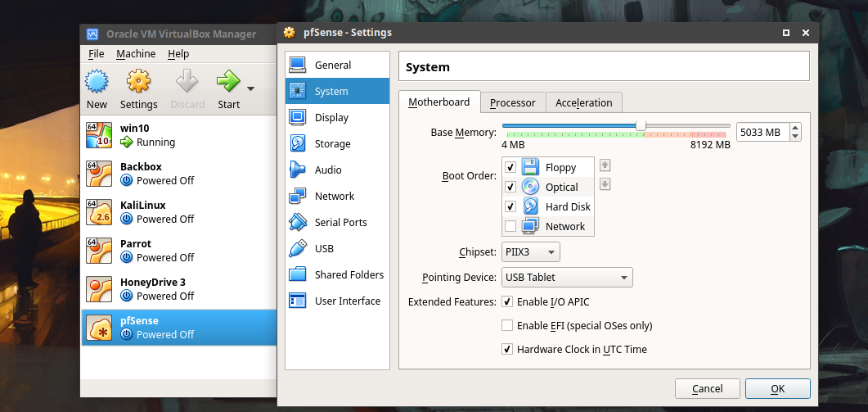Image resolution: width=868 pixels, height=412 pixels.
Task: Click the Base Memory slider handle
Action: [641, 126]
